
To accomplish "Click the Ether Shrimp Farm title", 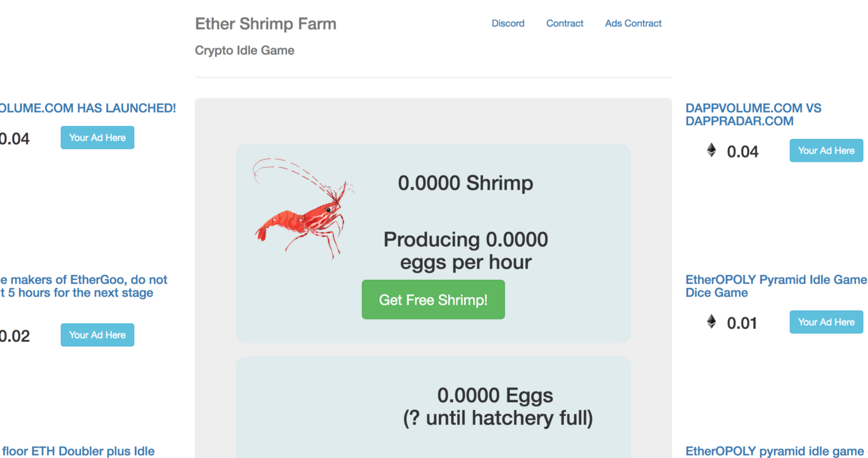I will click(x=265, y=24).
